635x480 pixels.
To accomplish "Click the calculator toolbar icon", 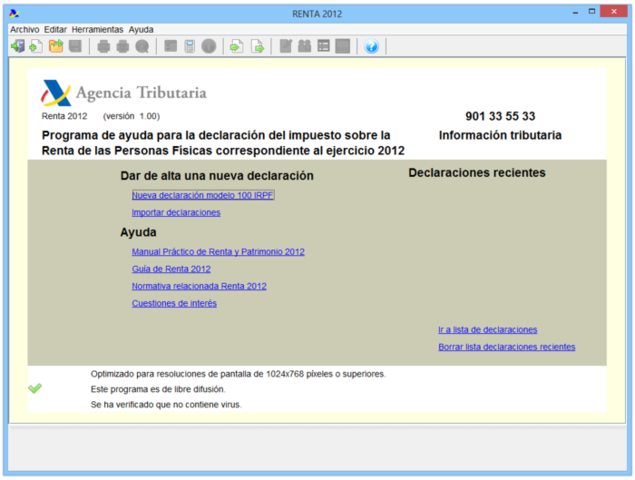I will click(x=190, y=46).
